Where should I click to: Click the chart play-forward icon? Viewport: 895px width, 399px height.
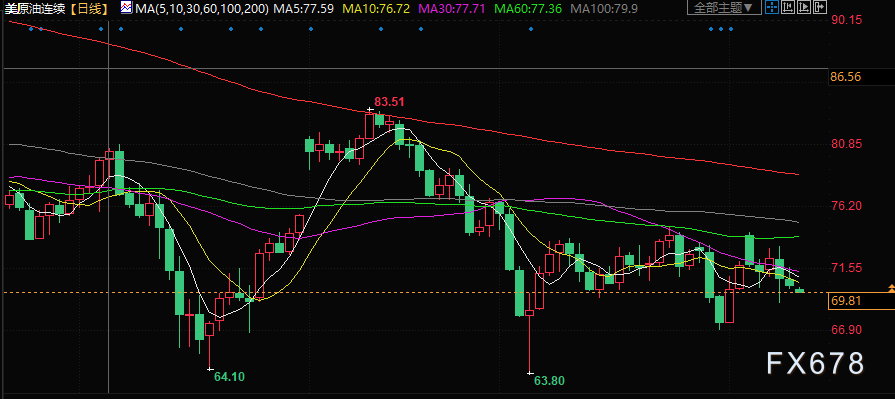(804, 7)
